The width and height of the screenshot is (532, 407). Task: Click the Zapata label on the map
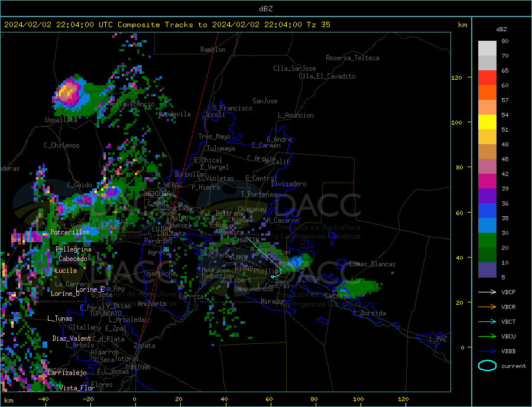pyautogui.click(x=145, y=346)
